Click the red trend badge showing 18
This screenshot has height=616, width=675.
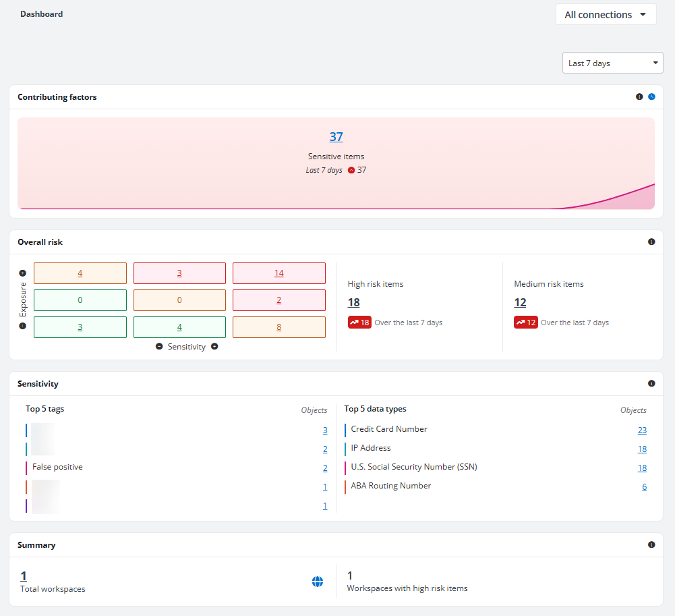tap(359, 323)
